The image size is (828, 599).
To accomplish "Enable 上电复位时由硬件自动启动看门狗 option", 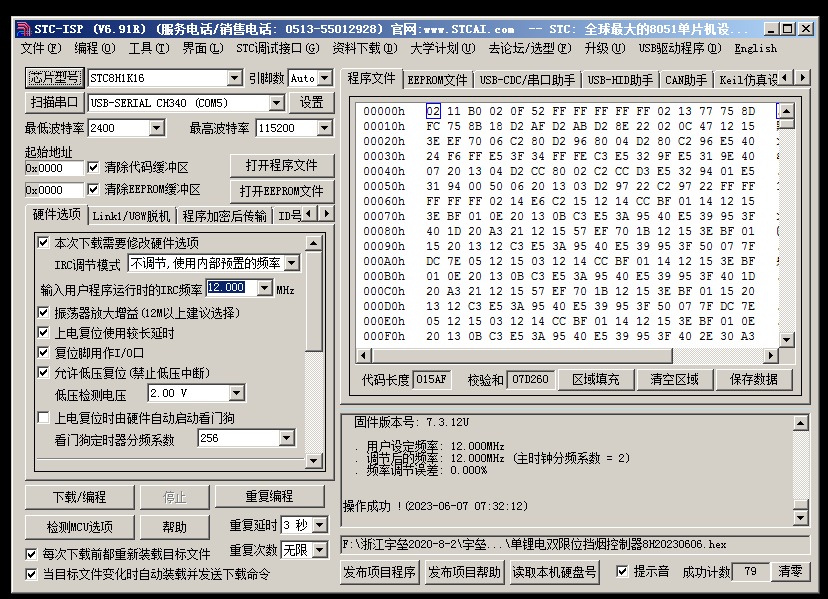I will click(41, 419).
